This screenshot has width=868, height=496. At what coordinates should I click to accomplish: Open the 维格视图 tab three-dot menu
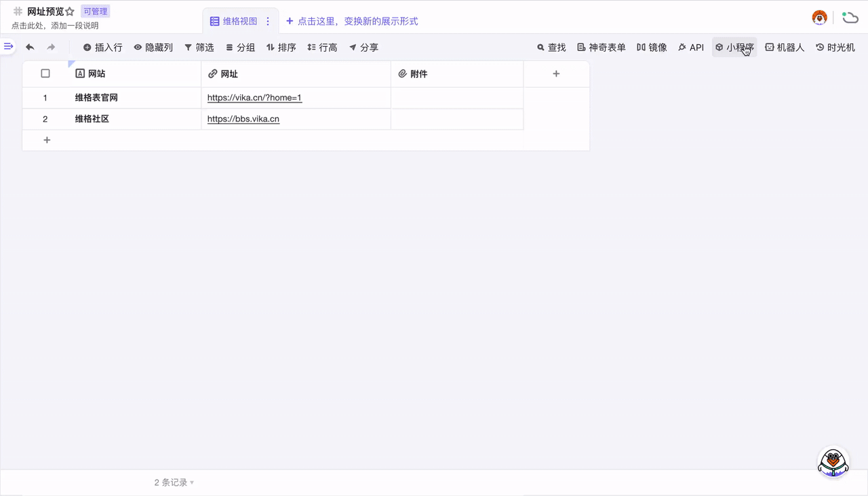coord(268,21)
